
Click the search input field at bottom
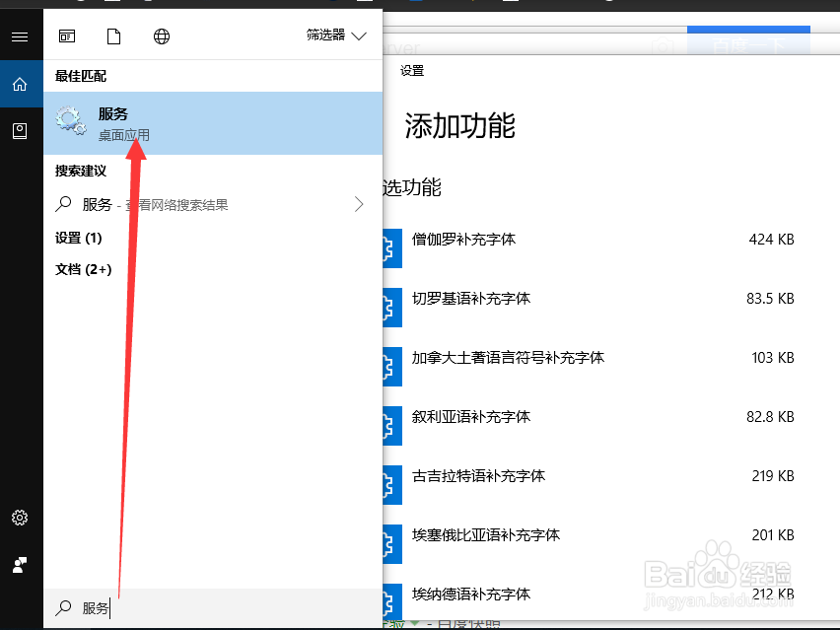point(197,608)
